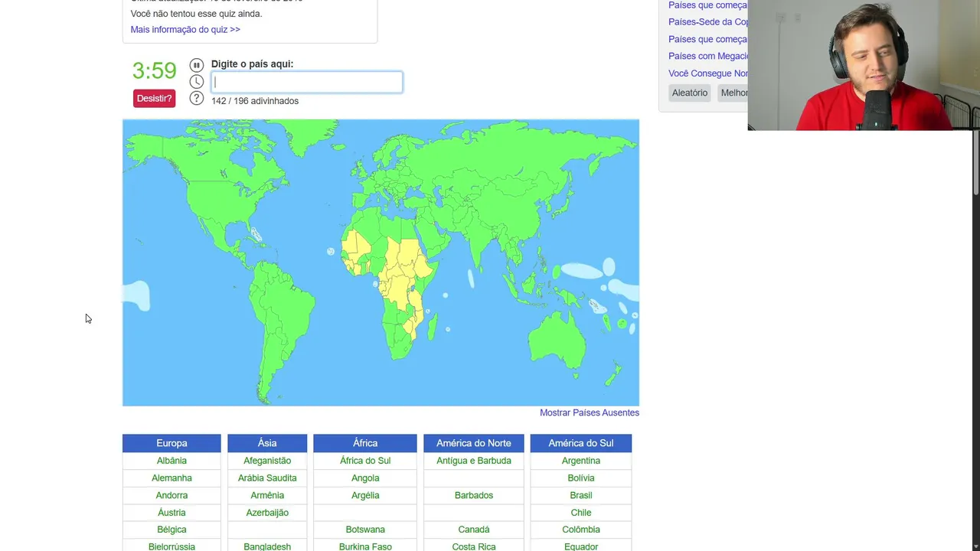Click the 3:59 countdown timer
The image size is (980, 551).
pos(154,70)
